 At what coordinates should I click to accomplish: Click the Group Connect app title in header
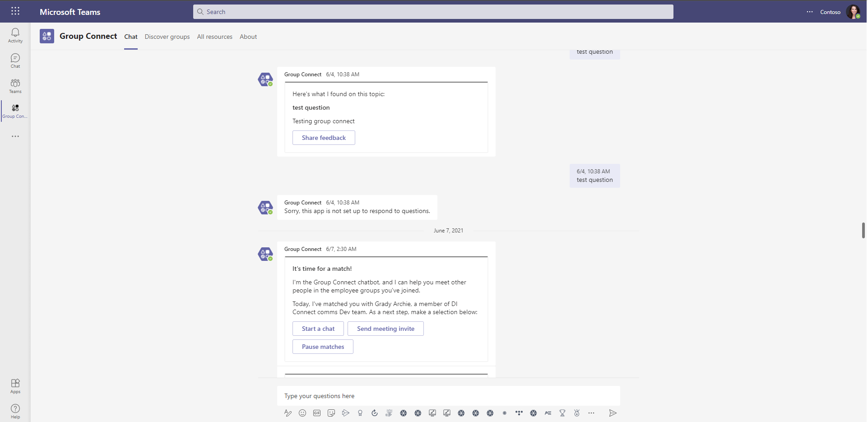coord(88,36)
